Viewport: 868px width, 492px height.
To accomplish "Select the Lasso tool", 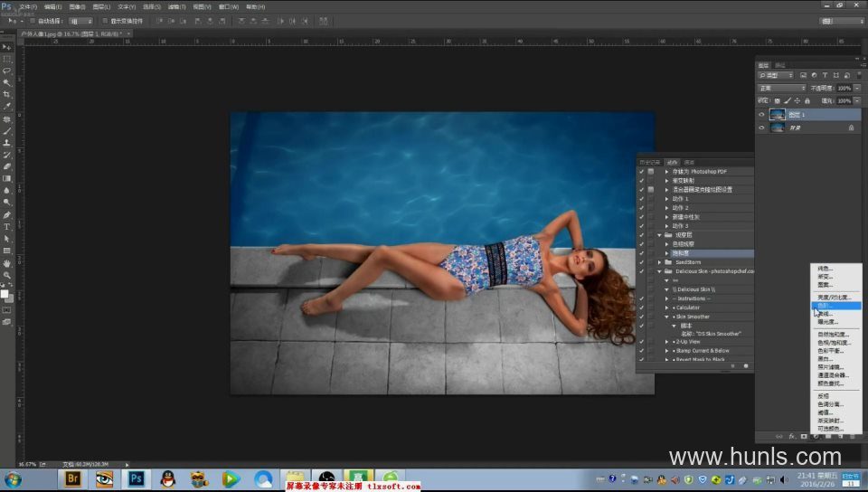I will 6,71.
